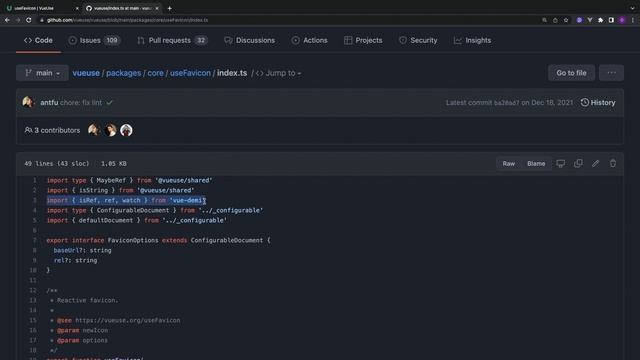
Task: Open browser extensions puzzle icon
Action: (600, 20)
